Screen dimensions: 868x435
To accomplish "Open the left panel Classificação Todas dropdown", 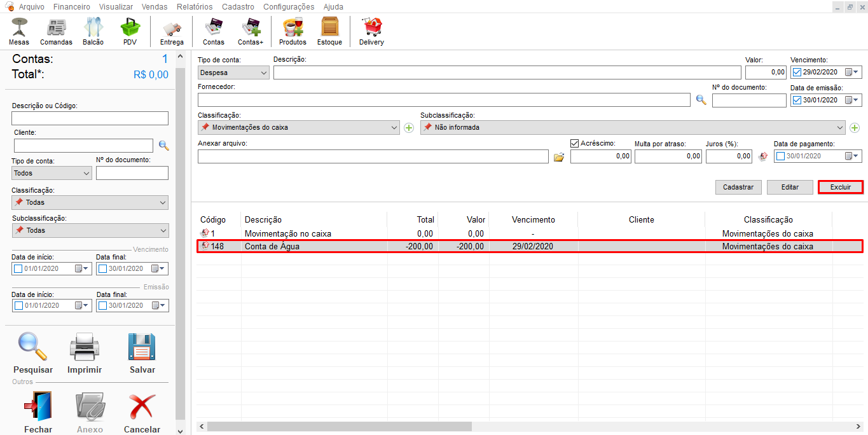I will coord(90,202).
